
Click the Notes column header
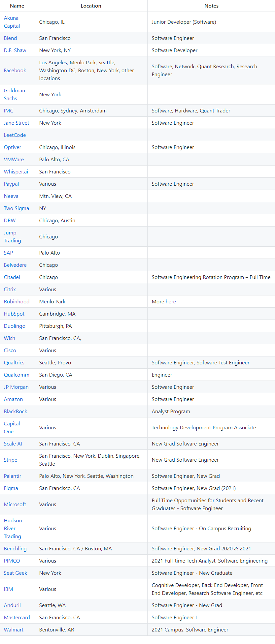pyautogui.click(x=211, y=6)
